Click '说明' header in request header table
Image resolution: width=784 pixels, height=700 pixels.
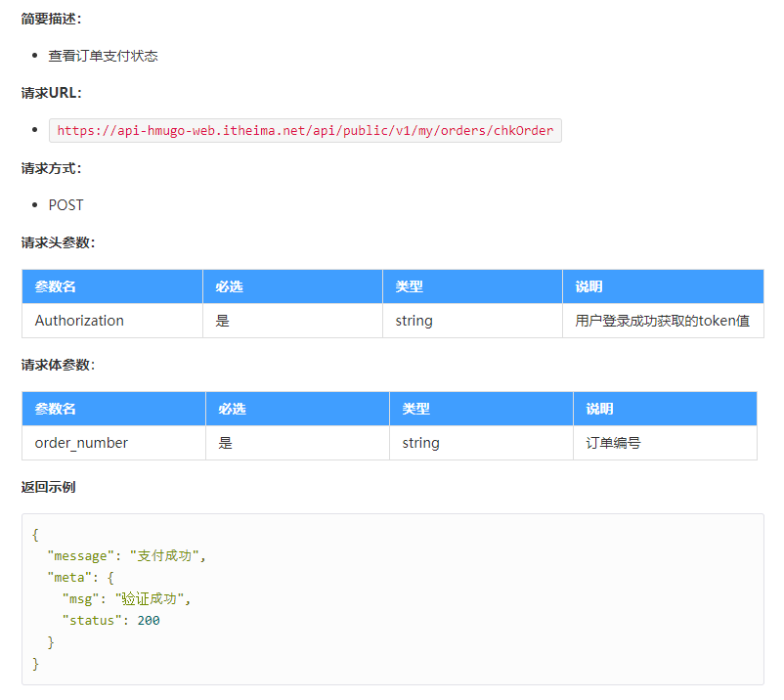663,286
